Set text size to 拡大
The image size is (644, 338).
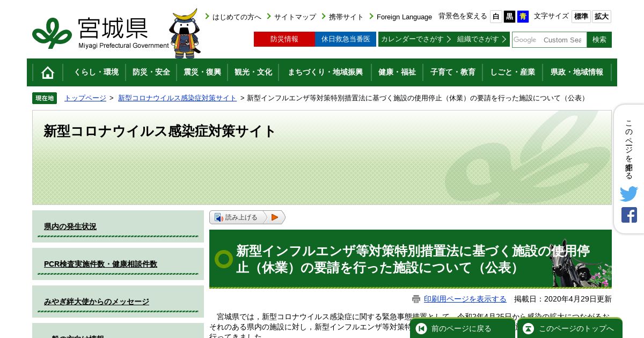point(602,17)
